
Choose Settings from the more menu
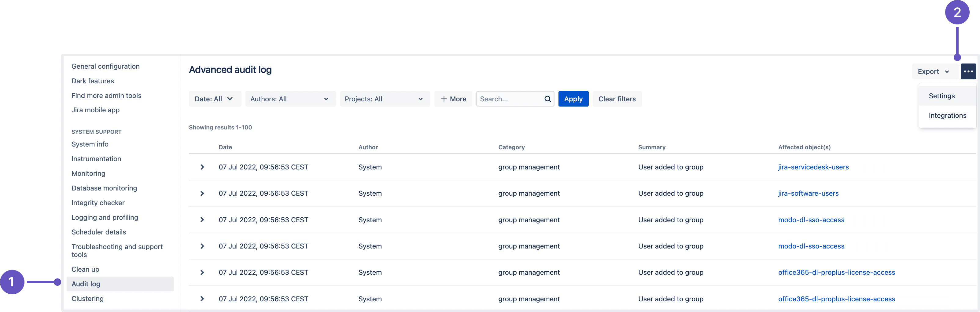click(x=941, y=96)
